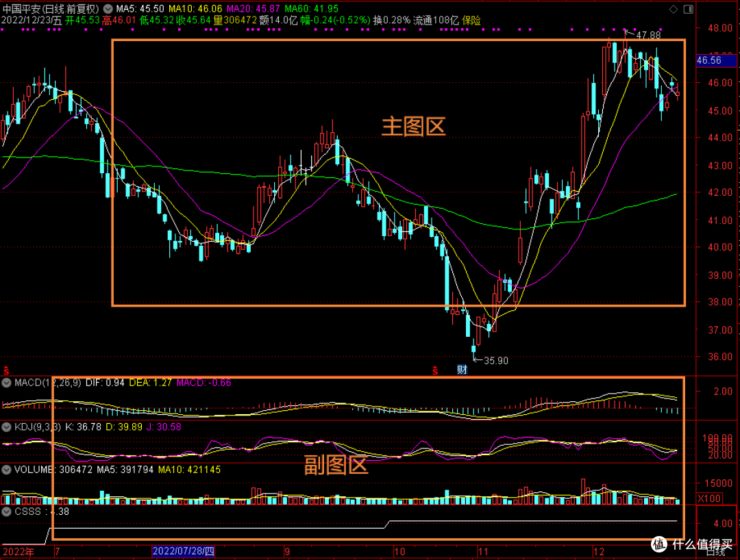Click the MA5: 45.50 label
Image resolution: width=740 pixels, height=560 pixels.
pyautogui.click(x=140, y=8)
